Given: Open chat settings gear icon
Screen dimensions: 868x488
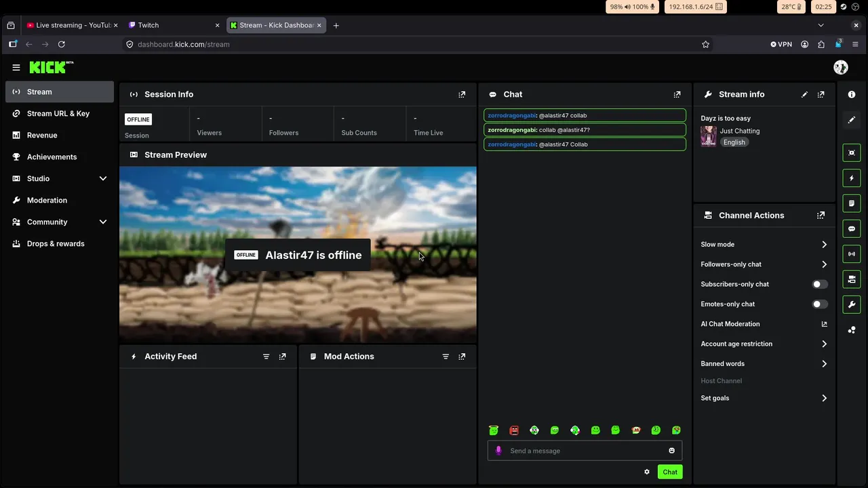Looking at the screenshot, I should coord(647,472).
